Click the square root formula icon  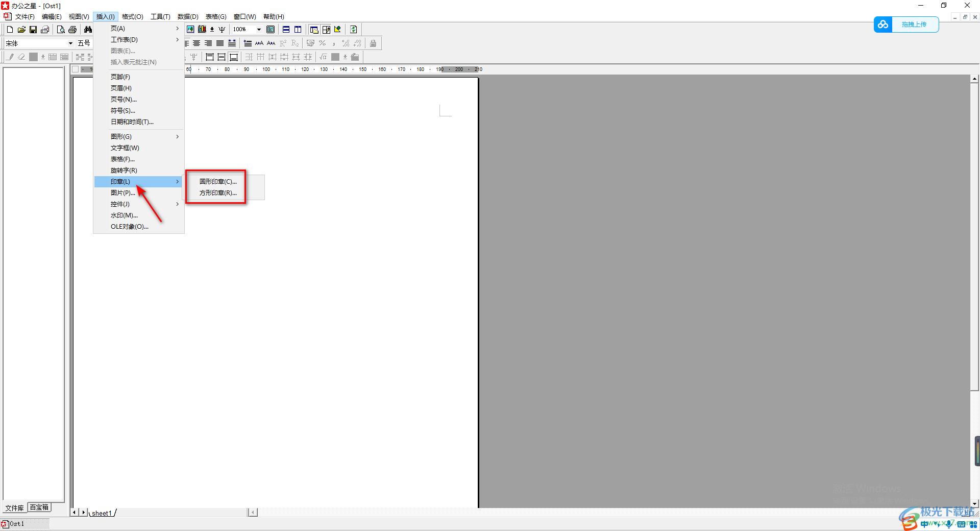(x=323, y=57)
